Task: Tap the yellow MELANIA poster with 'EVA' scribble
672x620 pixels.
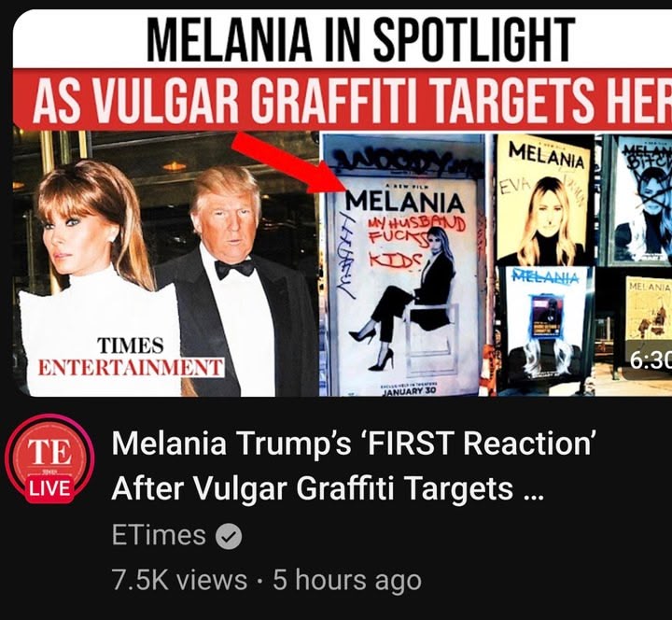Action: point(545,201)
